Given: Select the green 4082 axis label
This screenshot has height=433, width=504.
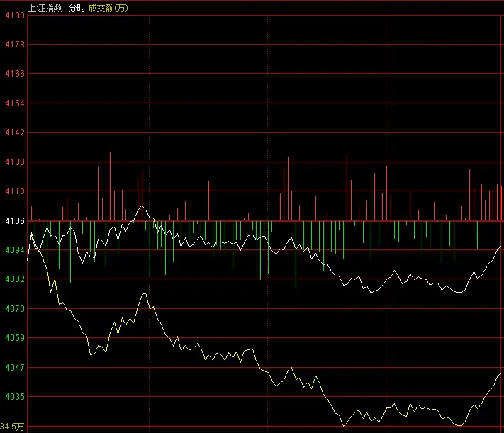Looking at the screenshot, I should [x=15, y=279].
